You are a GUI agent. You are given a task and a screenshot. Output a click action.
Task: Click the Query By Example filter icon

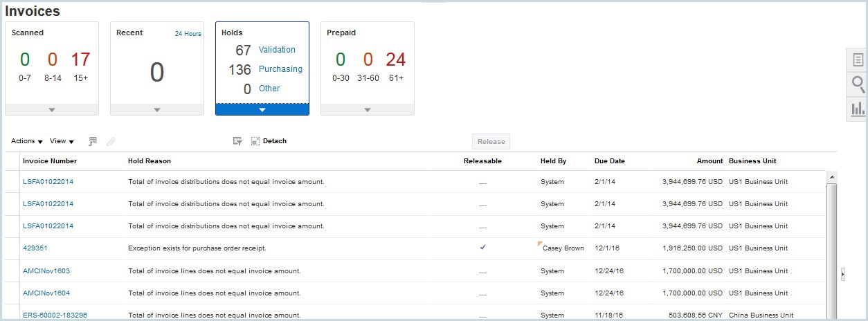tap(237, 141)
